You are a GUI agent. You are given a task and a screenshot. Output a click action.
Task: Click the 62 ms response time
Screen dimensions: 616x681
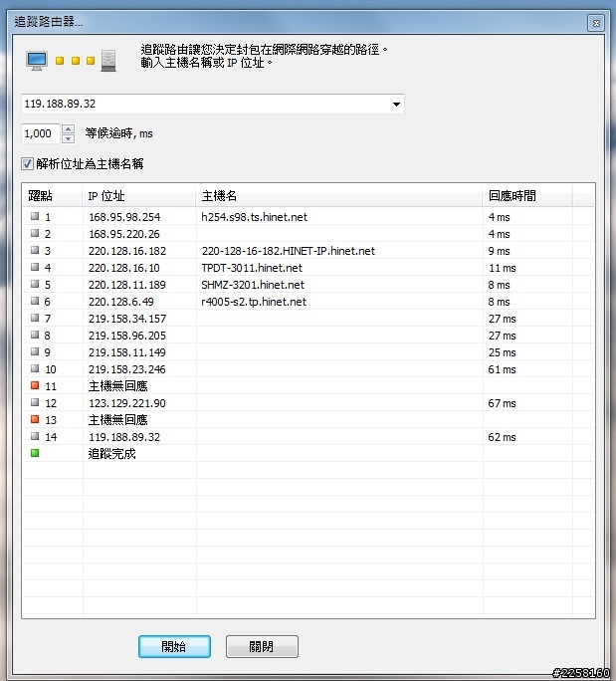point(502,437)
